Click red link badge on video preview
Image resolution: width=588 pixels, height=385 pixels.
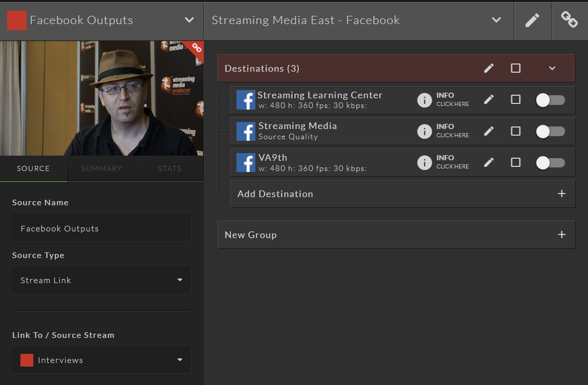pyautogui.click(x=197, y=48)
